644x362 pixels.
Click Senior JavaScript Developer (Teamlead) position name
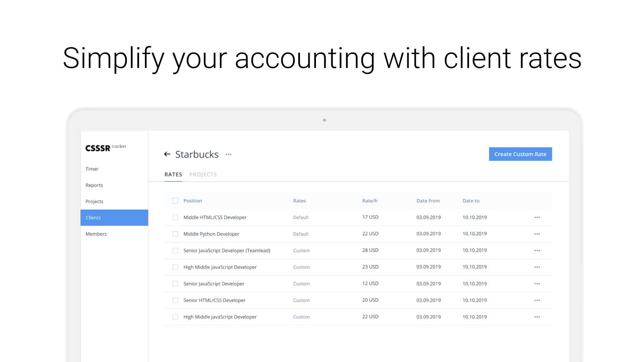tap(227, 251)
